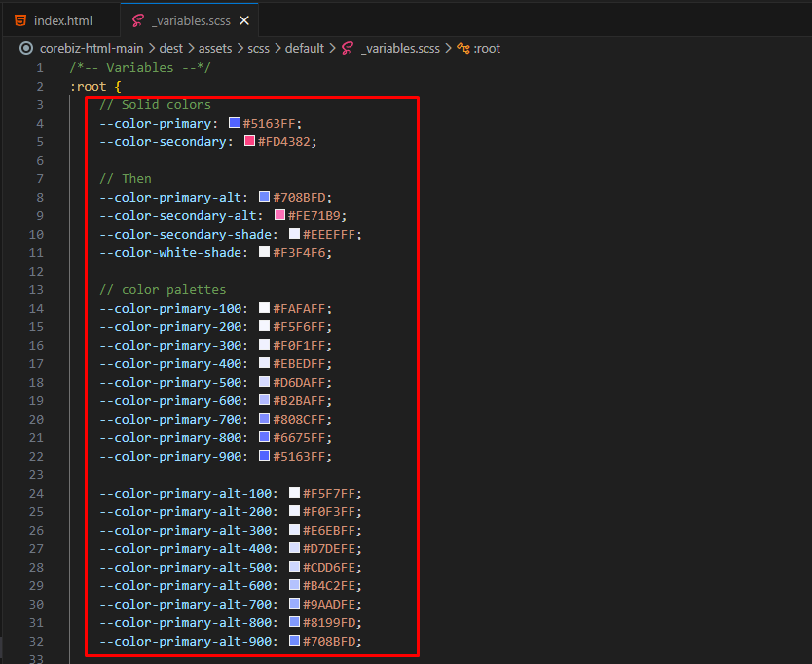Expand the assets folder breadcrumb
This screenshot has height=664, width=812.
click(x=215, y=48)
